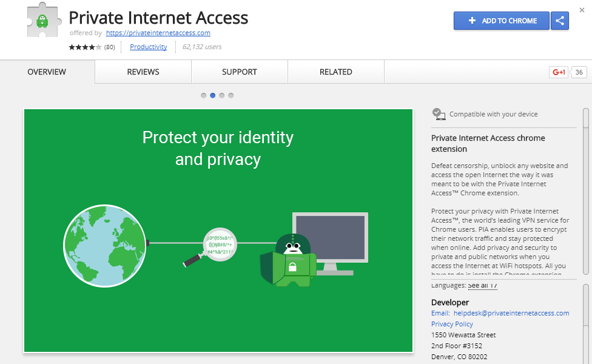Open the Related tab
The width and height of the screenshot is (592, 364).
335,72
